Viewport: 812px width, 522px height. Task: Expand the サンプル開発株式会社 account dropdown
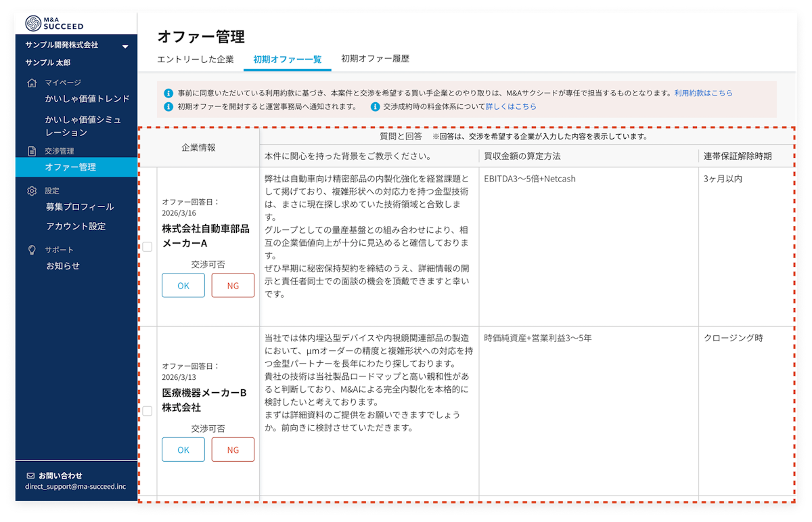tap(125, 47)
